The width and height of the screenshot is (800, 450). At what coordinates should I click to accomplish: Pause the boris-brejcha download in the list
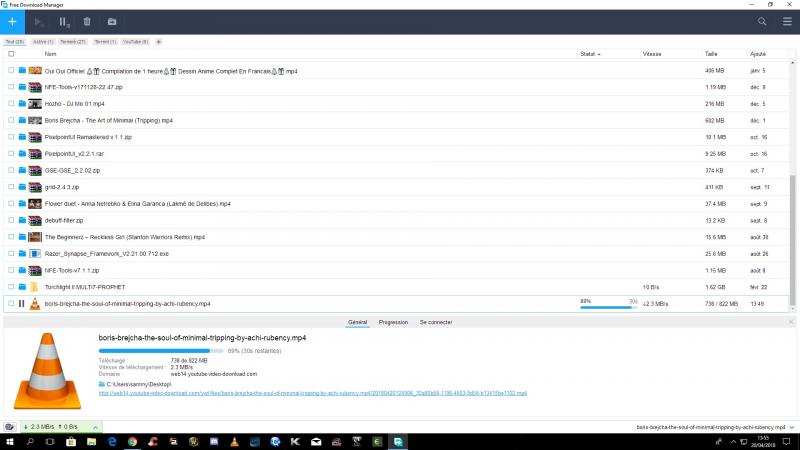click(x=22, y=303)
